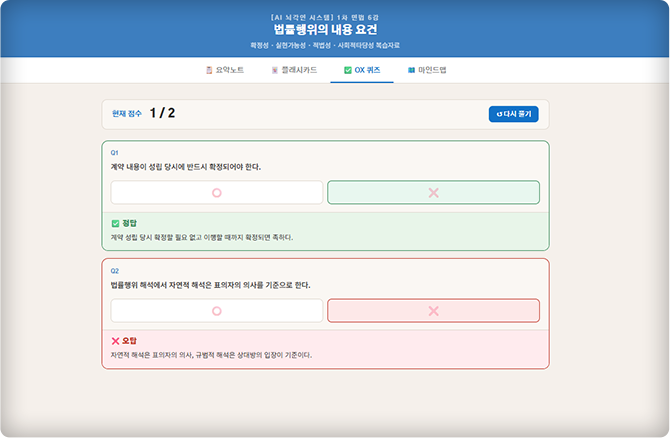Click the Q1 label text
Image resolution: width=670 pixels, height=438 pixels.
coord(115,153)
